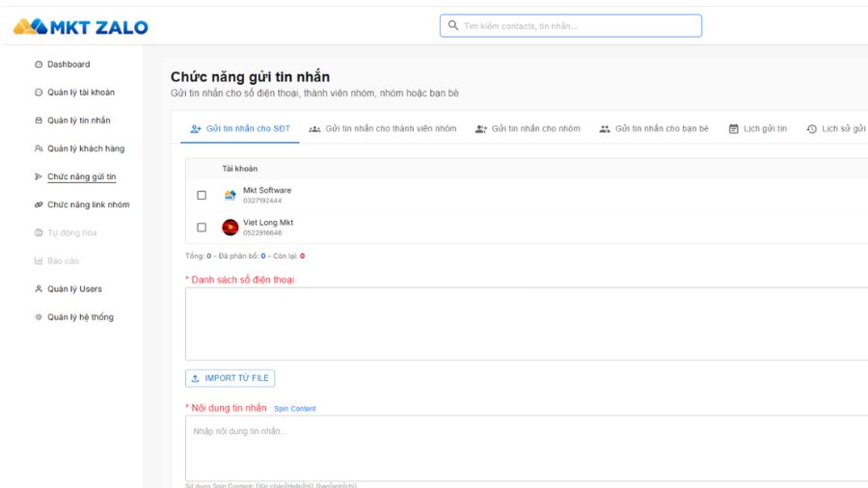Focus the Danh sách số điện thoại field

point(526,324)
